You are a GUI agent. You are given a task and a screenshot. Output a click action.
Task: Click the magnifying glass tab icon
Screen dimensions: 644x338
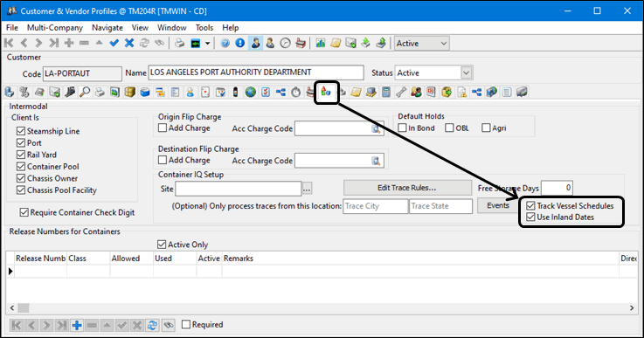tap(85, 92)
